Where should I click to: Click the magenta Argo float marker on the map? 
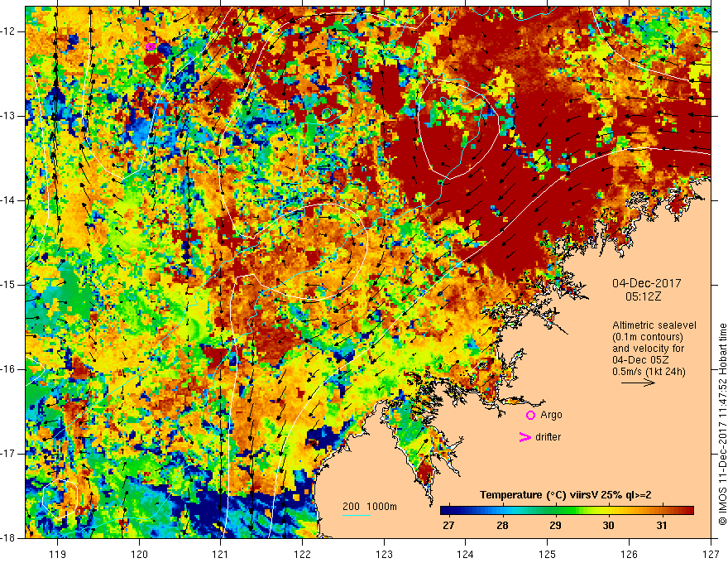pos(150,46)
